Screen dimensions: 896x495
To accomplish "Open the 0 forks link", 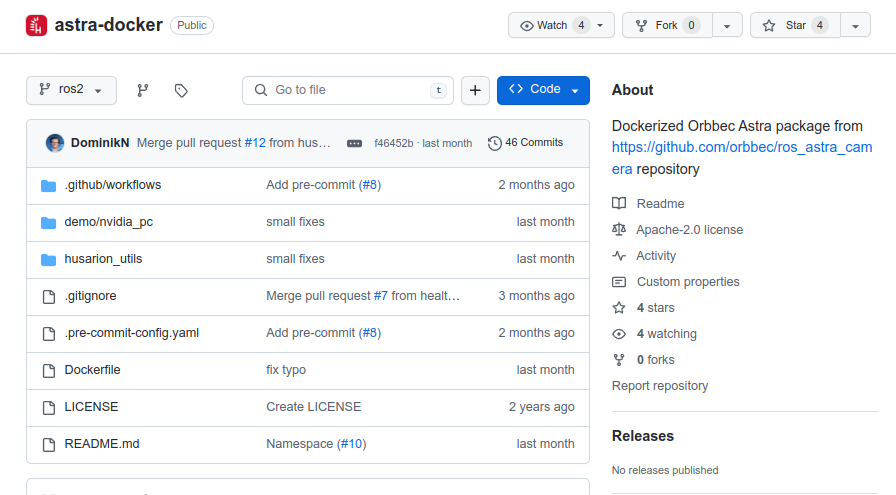I will [x=655, y=360].
